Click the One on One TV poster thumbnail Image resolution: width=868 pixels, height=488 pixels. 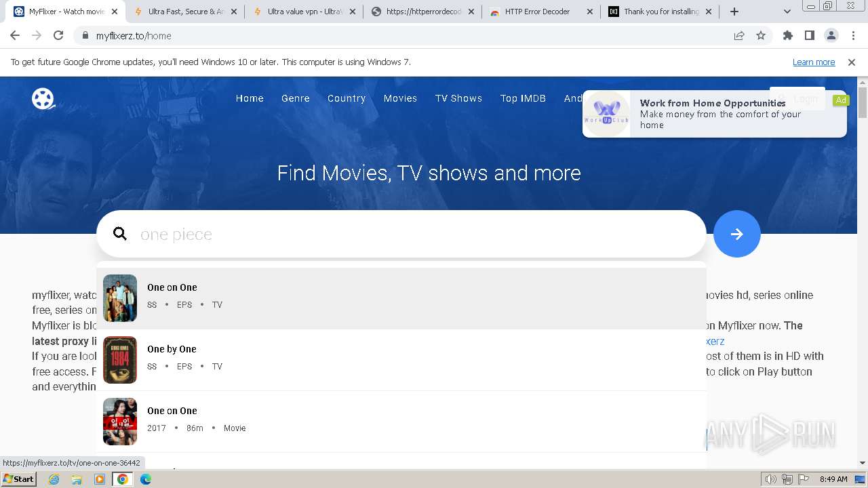point(120,298)
